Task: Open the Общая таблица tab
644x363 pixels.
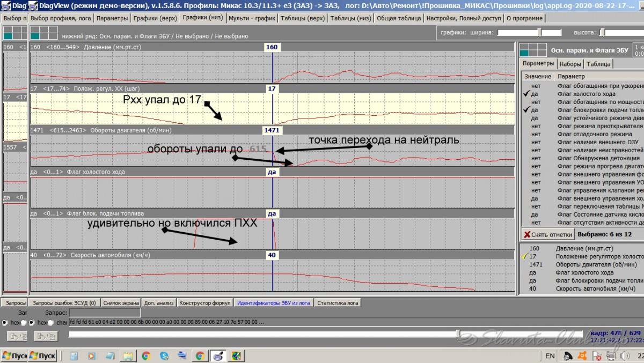Action: (398, 18)
